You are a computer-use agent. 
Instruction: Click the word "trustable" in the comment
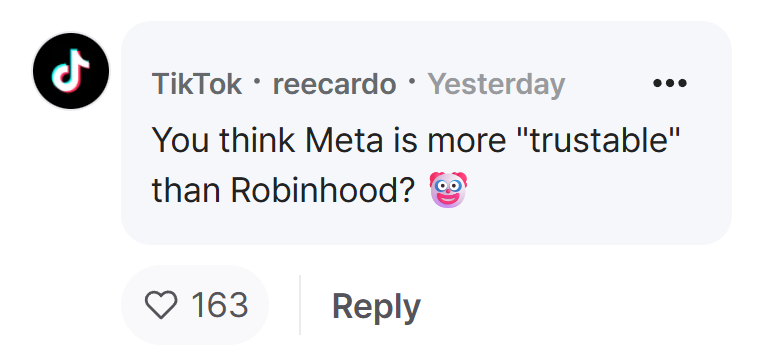(598, 140)
